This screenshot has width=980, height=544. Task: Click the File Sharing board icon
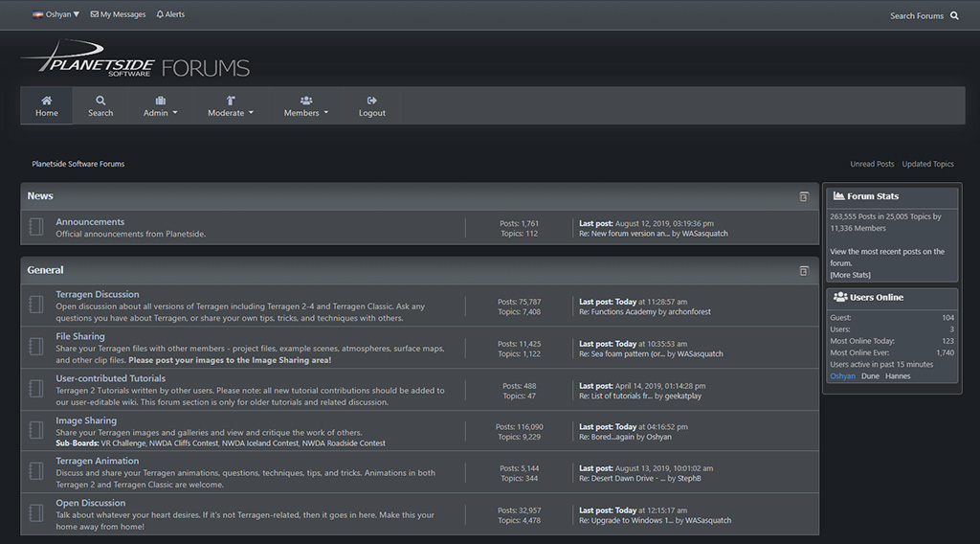click(x=36, y=347)
